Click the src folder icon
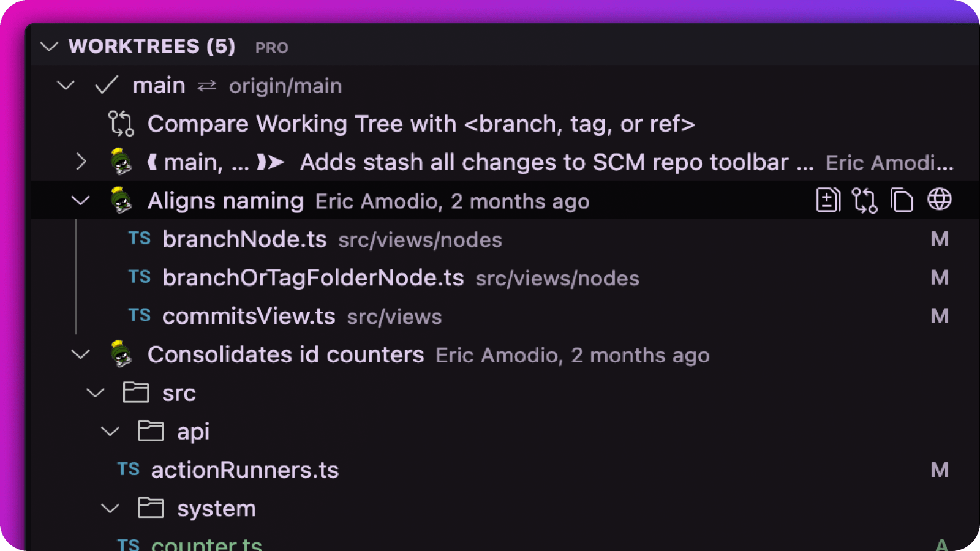Screen dimensions: 980x551 [x=135, y=392]
